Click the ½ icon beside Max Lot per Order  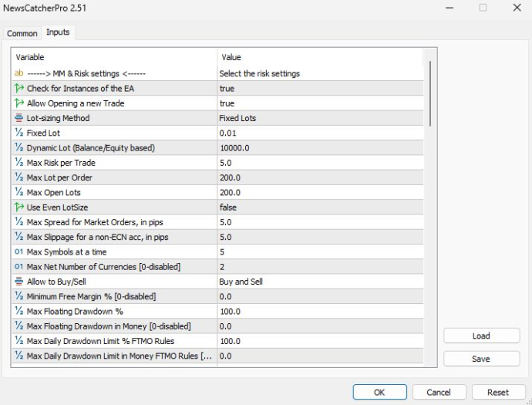(19, 177)
